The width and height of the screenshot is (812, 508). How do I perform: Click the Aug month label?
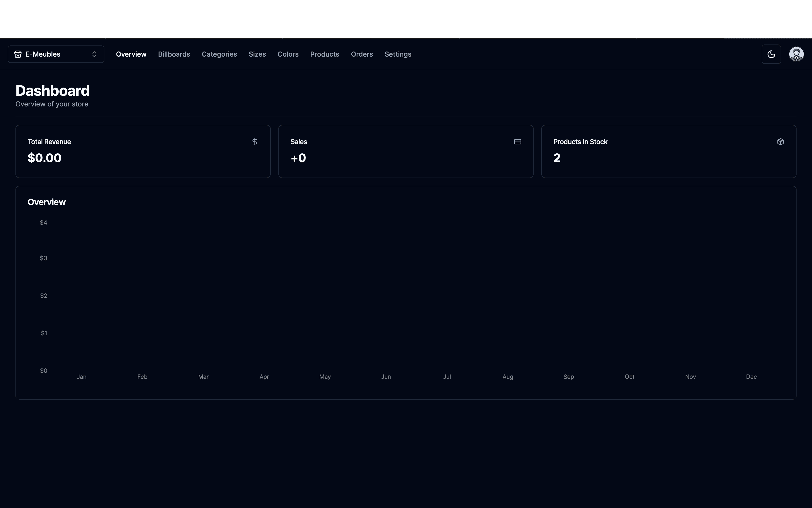[508, 377]
